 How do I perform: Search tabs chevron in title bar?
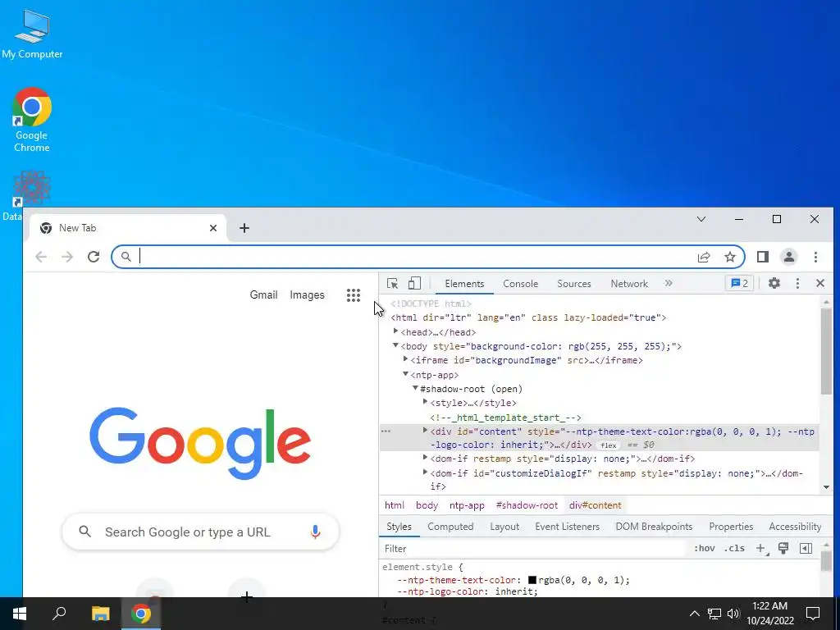701,219
